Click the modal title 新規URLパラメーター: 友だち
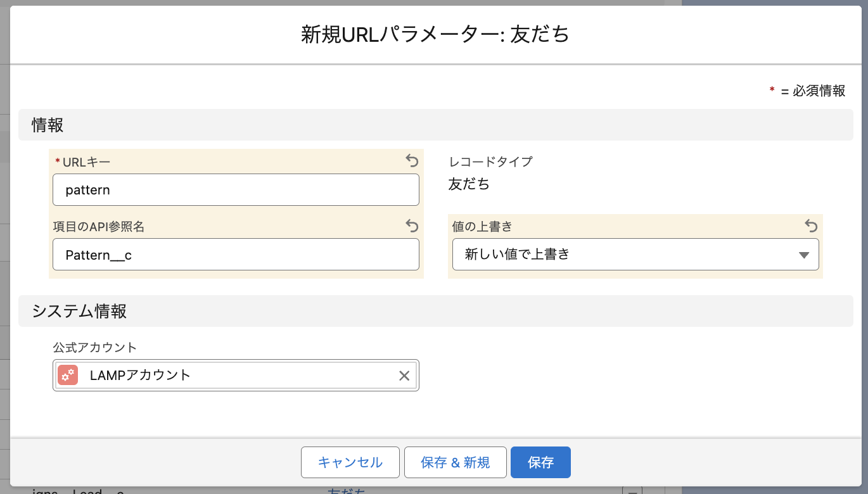Image resolution: width=868 pixels, height=494 pixels. coord(435,34)
